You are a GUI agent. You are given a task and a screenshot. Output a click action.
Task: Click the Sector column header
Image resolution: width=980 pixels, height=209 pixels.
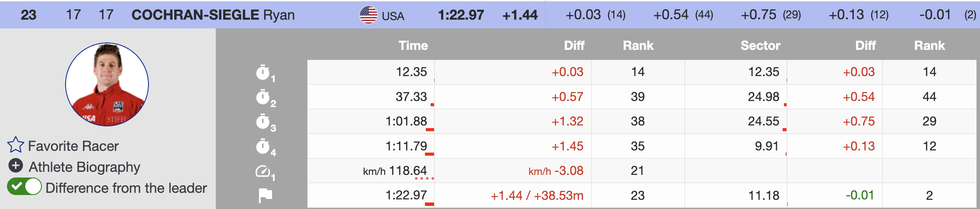pos(760,45)
